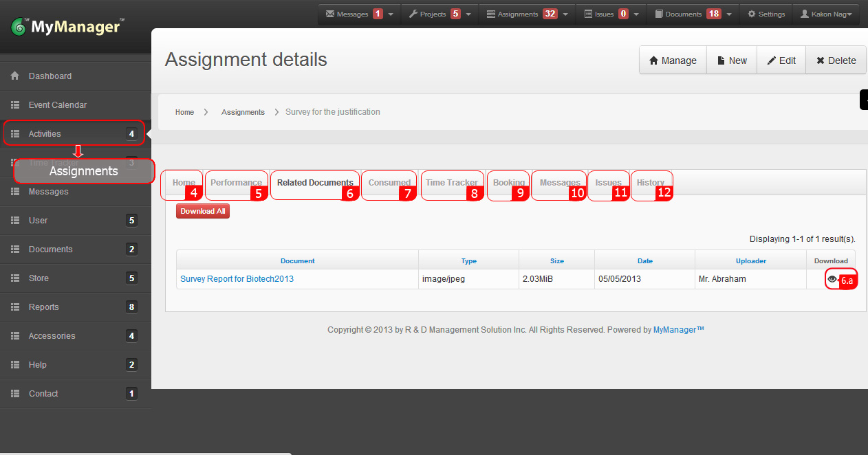Click the Settings gear icon
Viewport: 868px width, 455px height.
click(751, 14)
